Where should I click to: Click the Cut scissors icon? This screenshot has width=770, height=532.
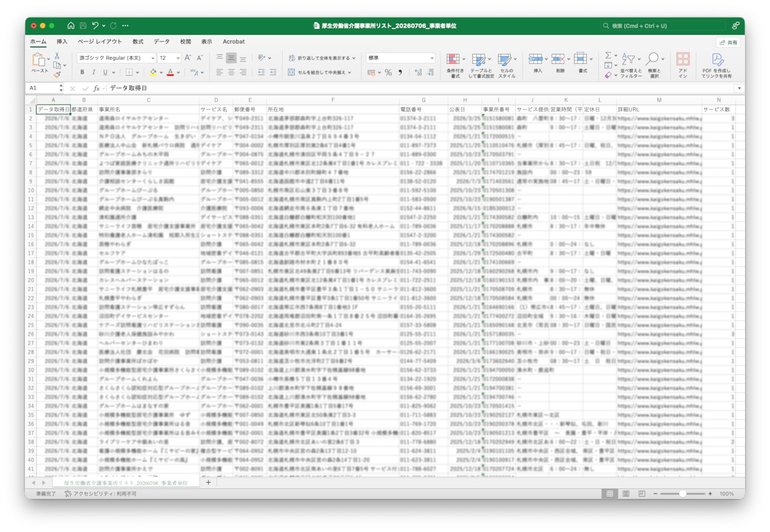[x=57, y=56]
